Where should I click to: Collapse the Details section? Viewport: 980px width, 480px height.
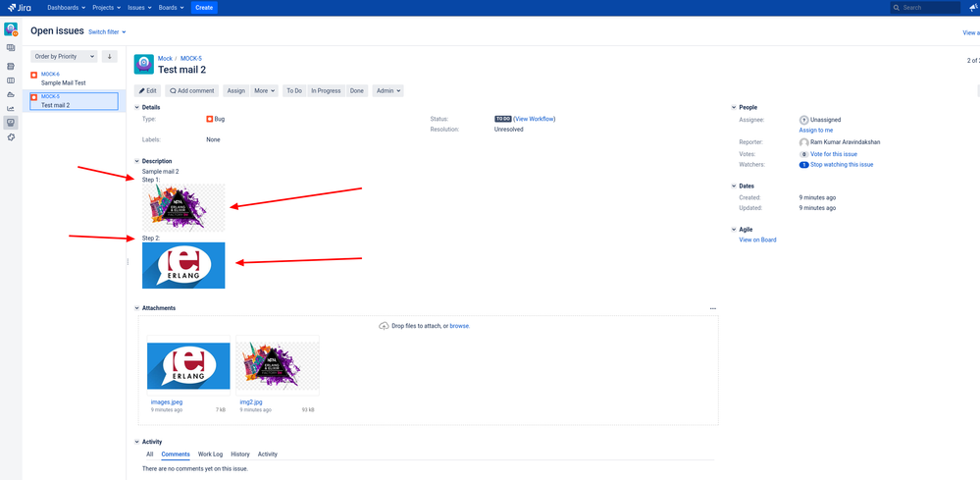pos(137,108)
